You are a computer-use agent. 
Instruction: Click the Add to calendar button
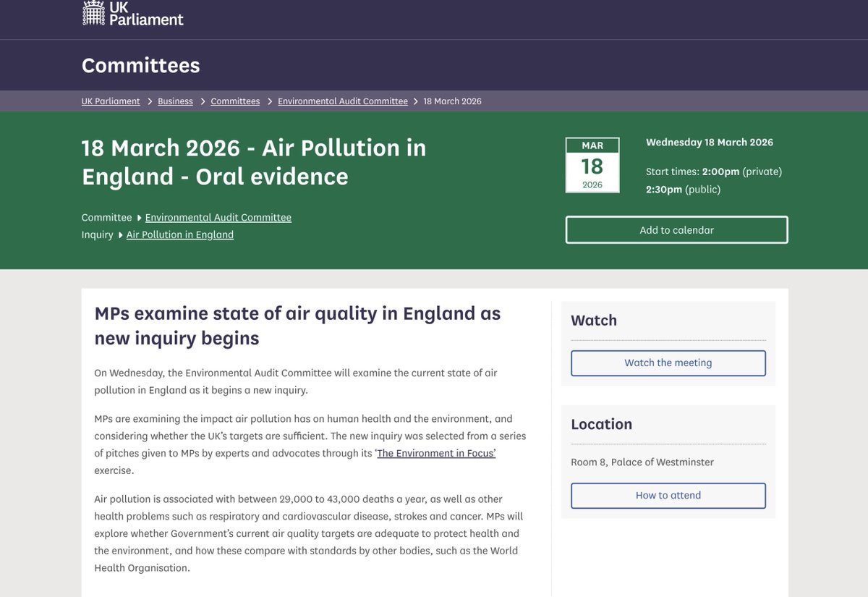point(676,229)
